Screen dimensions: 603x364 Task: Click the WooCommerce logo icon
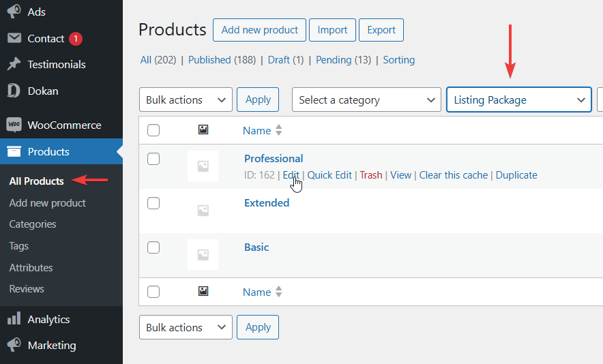14,125
